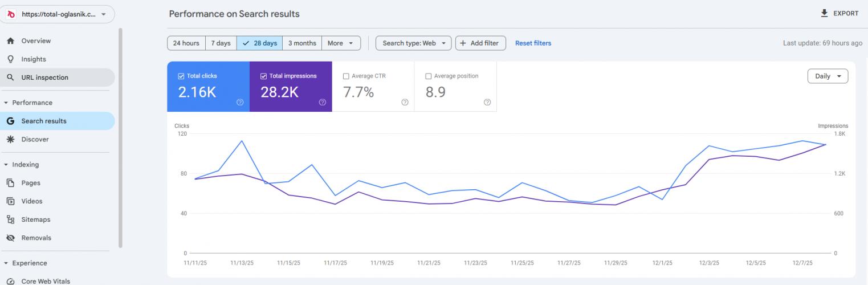Switch to the 7 days range
The width and height of the screenshot is (868, 285).
[221, 43]
